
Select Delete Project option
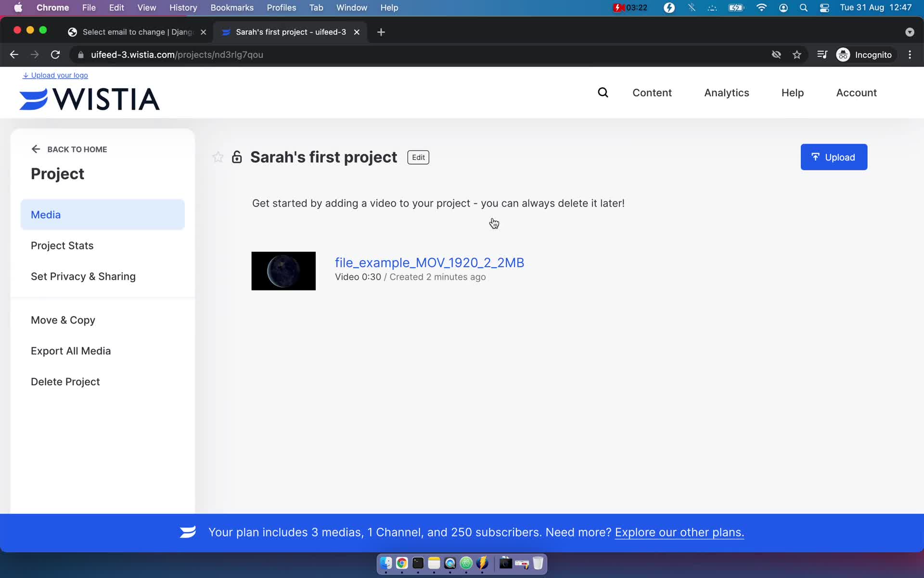(x=65, y=381)
